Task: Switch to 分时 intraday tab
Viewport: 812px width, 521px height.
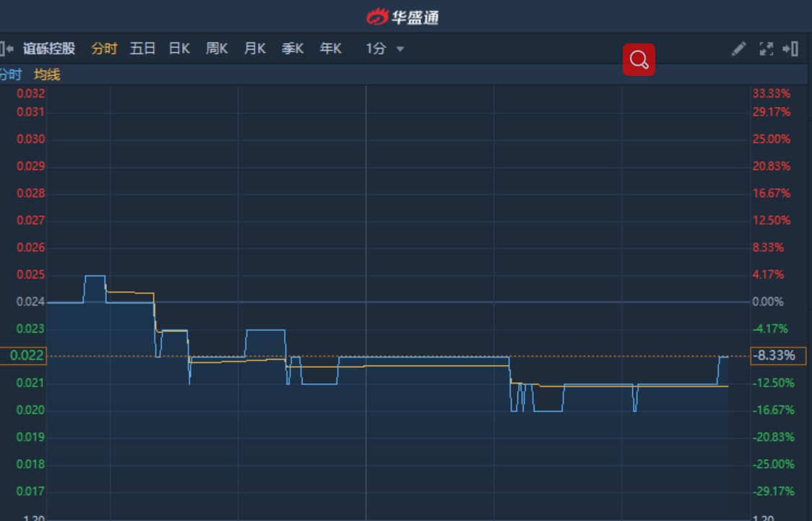Action: (104, 48)
